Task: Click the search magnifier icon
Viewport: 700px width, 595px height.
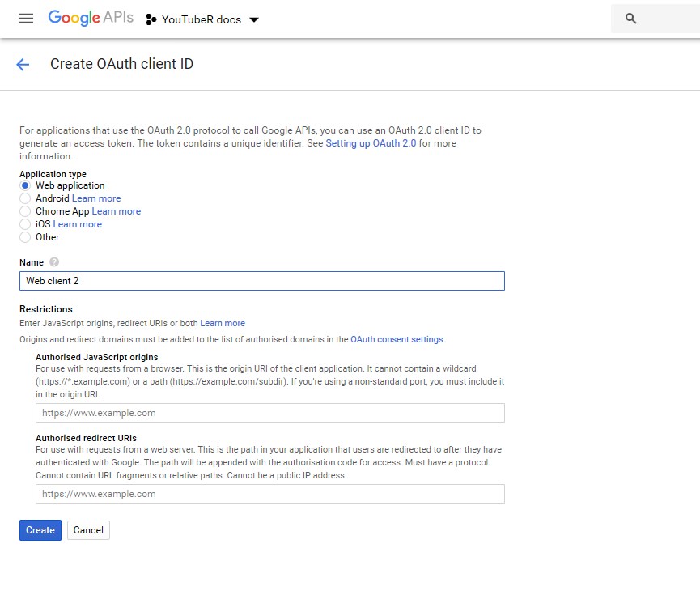Action: coord(631,19)
